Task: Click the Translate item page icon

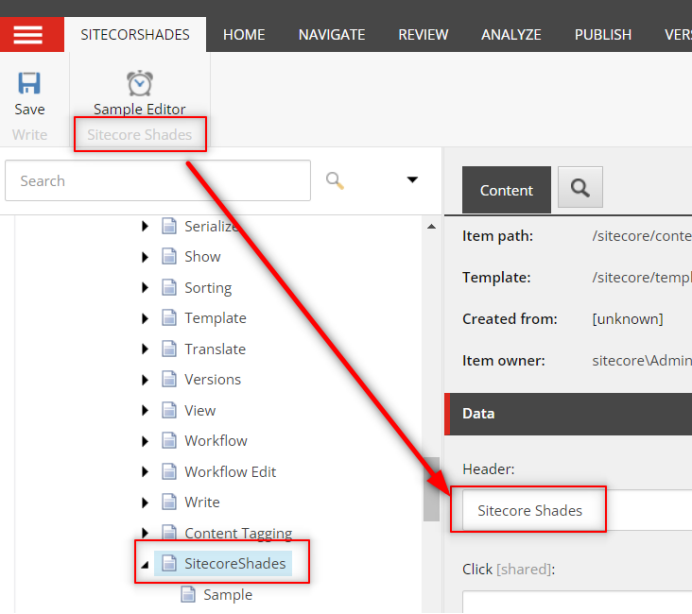Action: (169, 349)
